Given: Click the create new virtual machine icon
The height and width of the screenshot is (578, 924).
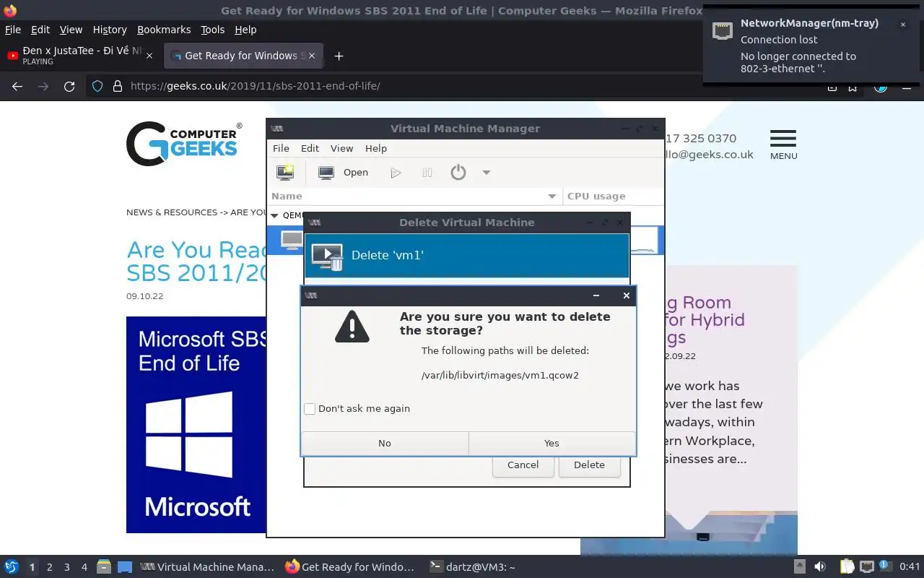Looking at the screenshot, I should point(285,173).
